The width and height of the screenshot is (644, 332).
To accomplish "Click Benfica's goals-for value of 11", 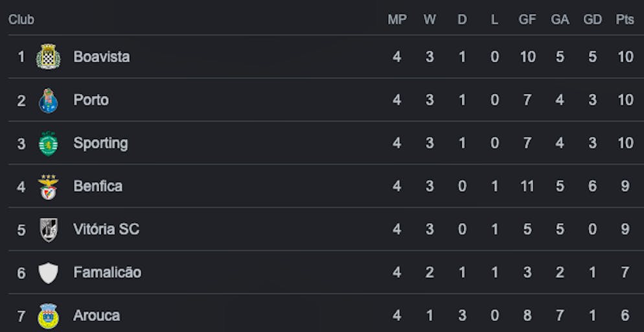I will pos(527,187).
